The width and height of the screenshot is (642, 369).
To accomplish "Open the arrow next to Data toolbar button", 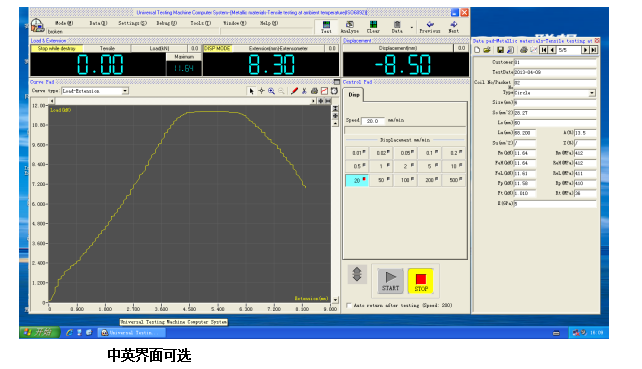I will coord(411,28).
